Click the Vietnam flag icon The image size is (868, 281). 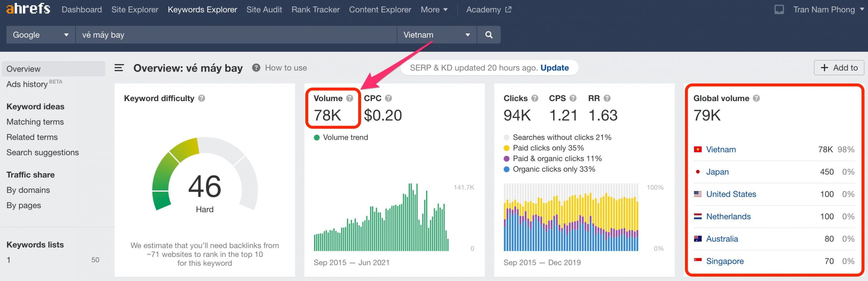click(x=698, y=149)
